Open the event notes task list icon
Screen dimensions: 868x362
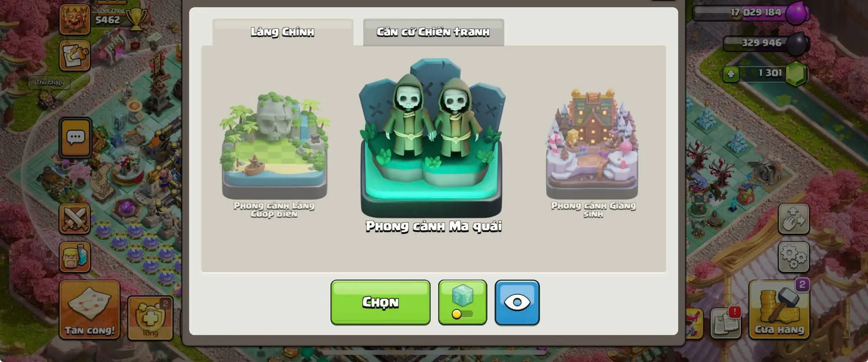click(75, 56)
